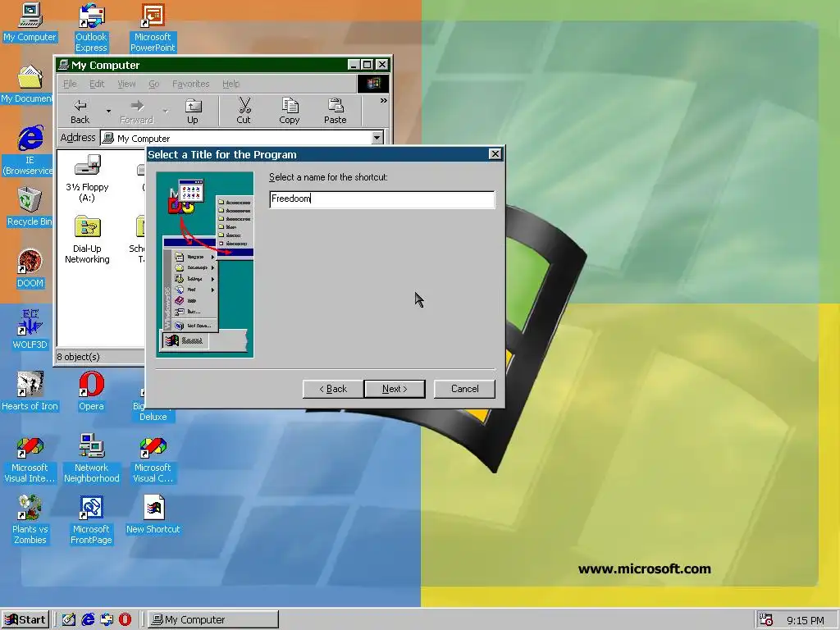Launch Internet Explorer from quick launch
Viewport: 840px width, 630px height.
(88, 619)
